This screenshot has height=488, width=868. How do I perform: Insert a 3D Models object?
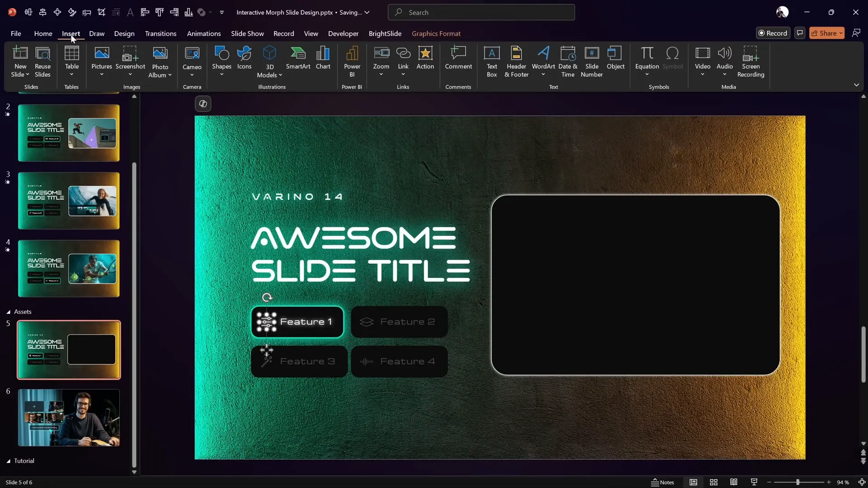pos(269,62)
